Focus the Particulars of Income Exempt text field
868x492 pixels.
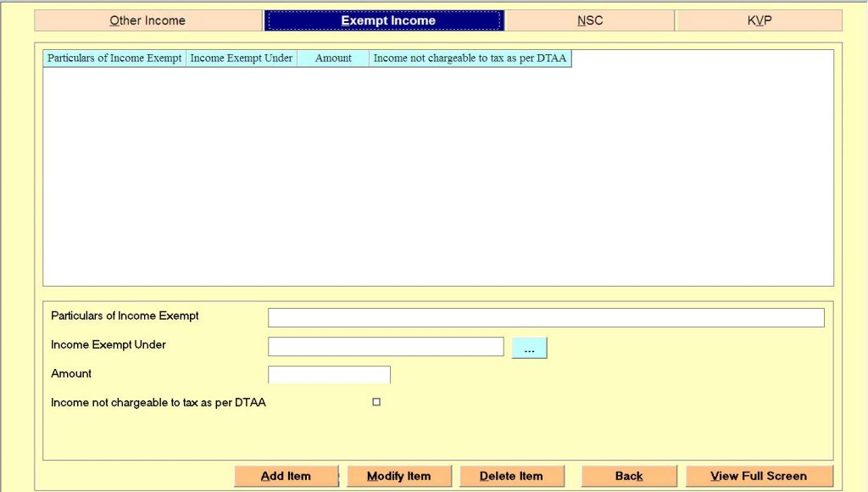click(546, 317)
